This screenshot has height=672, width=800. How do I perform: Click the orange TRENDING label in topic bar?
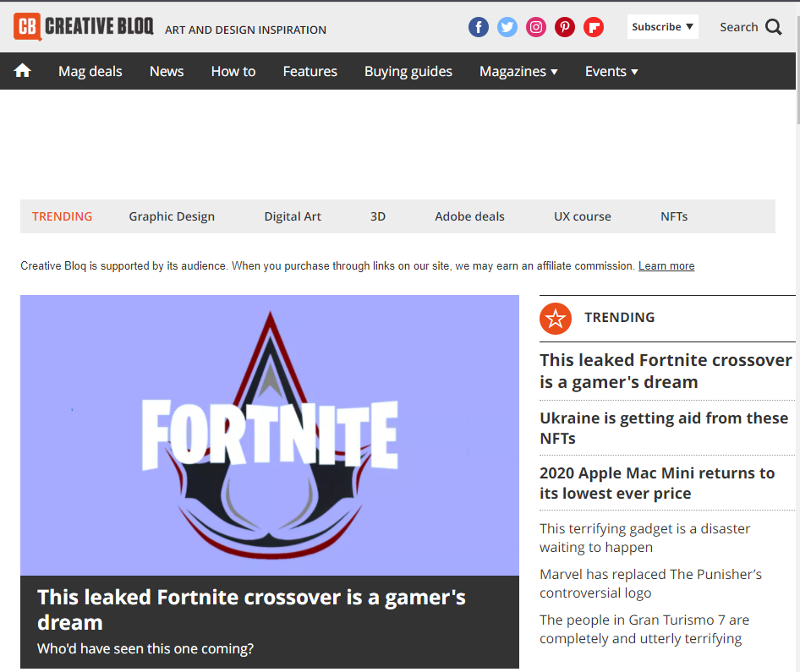pyautogui.click(x=63, y=216)
